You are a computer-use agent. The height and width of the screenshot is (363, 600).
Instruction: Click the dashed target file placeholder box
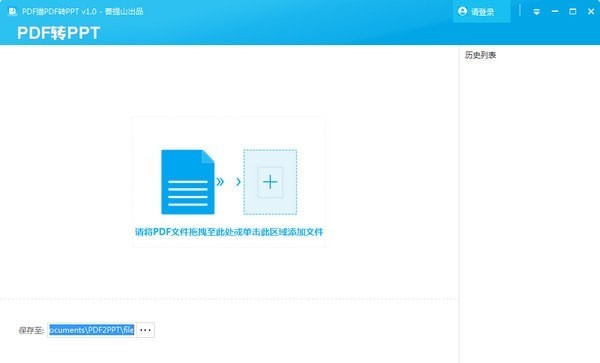point(270,182)
